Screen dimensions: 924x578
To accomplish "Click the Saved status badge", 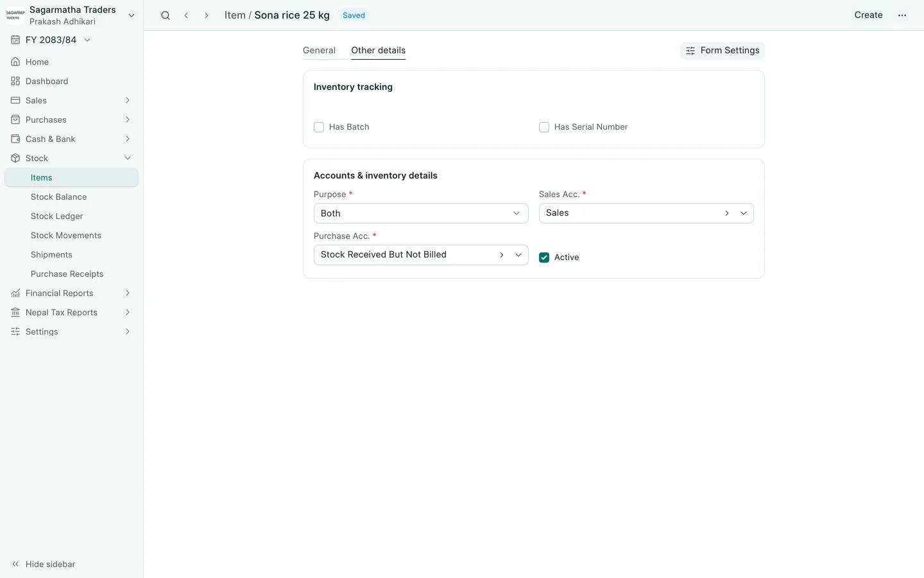I will tap(354, 15).
